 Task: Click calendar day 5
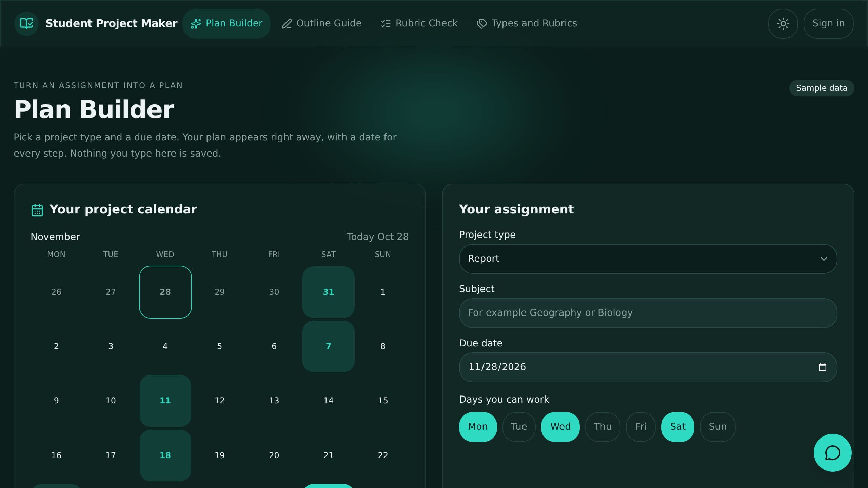[x=219, y=346]
